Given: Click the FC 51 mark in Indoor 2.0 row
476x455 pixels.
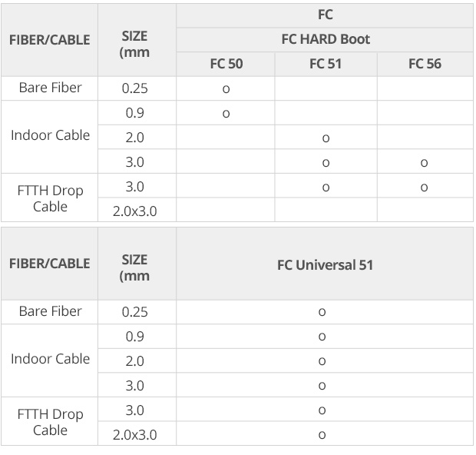Looking at the screenshot, I should point(326,138).
